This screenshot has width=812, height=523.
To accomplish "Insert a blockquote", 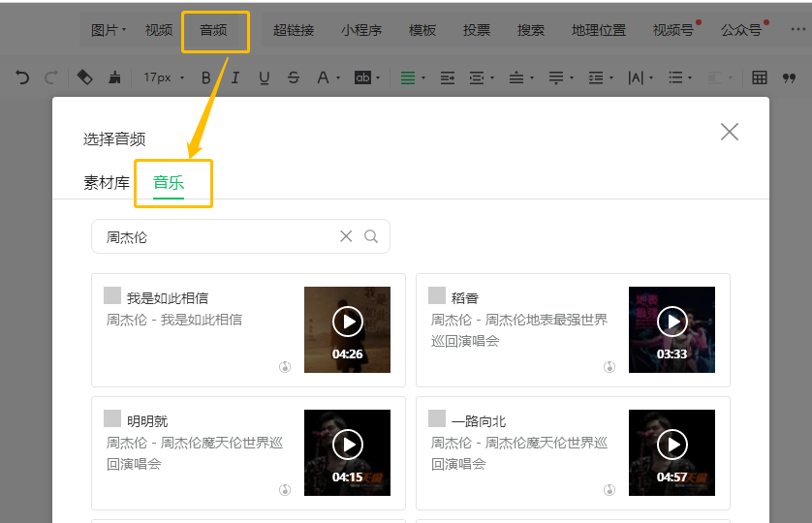I will point(789,78).
